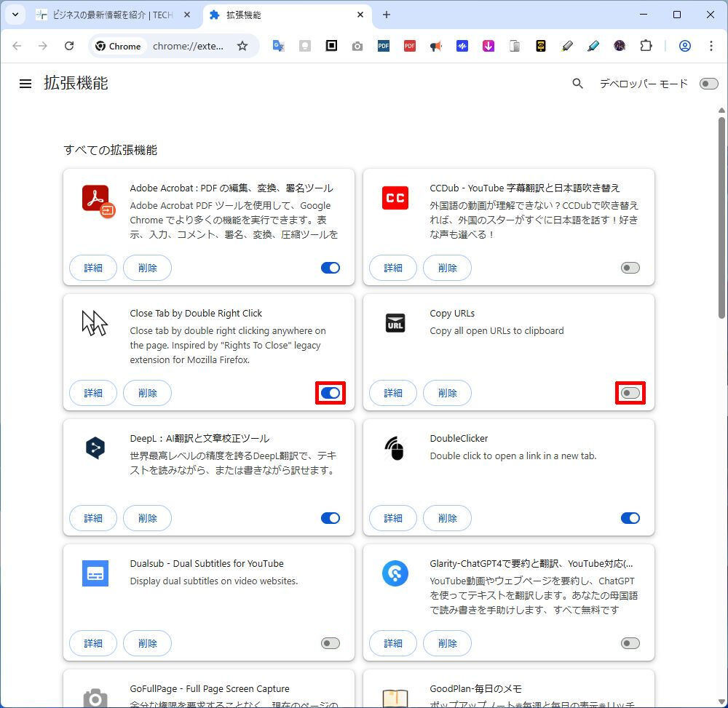The height and width of the screenshot is (708, 728).
Task: Go forward with the right arrow
Action: click(43, 46)
